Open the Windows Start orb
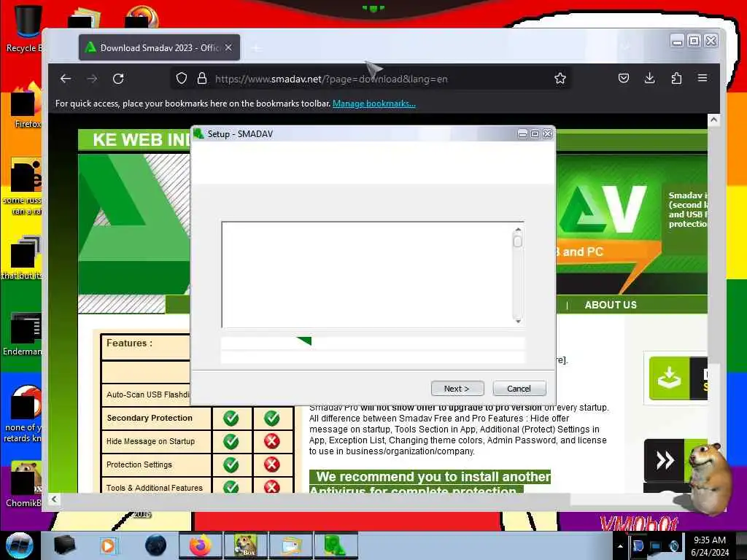Image resolution: width=747 pixels, height=560 pixels. coord(19,545)
